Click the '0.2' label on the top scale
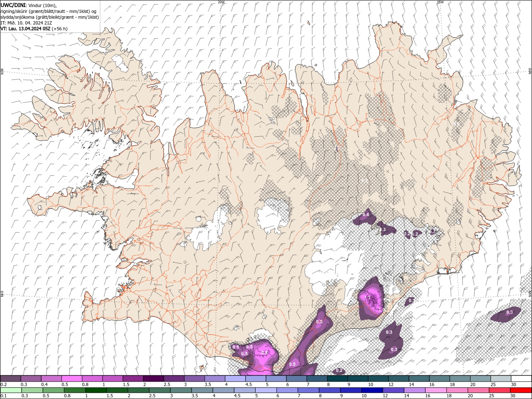The image size is (532, 399). tap(3, 384)
